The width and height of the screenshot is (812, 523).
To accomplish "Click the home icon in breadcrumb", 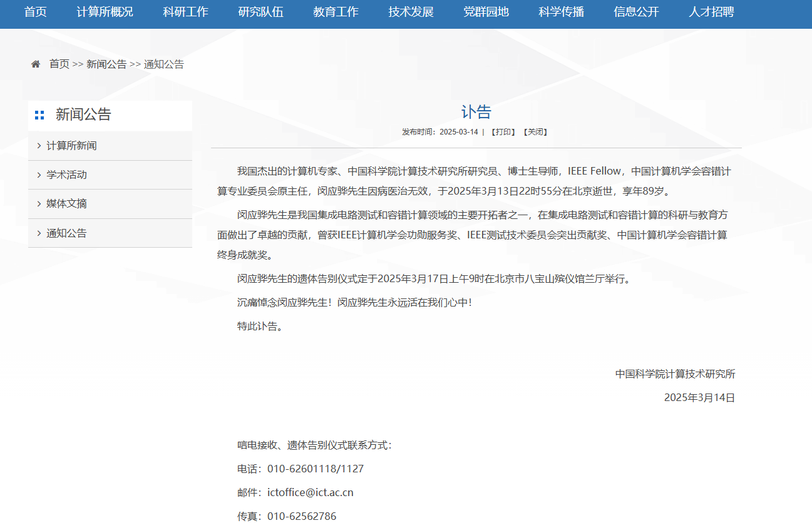I will [x=36, y=64].
